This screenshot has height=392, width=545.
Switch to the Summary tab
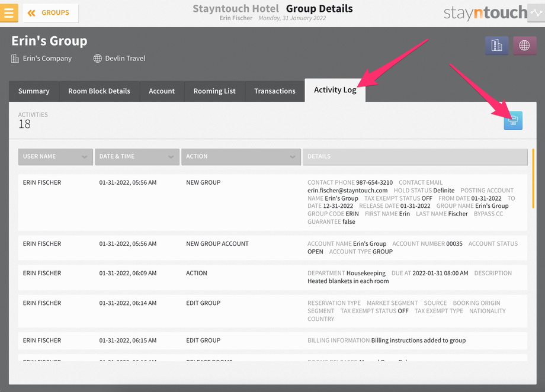[x=34, y=91]
